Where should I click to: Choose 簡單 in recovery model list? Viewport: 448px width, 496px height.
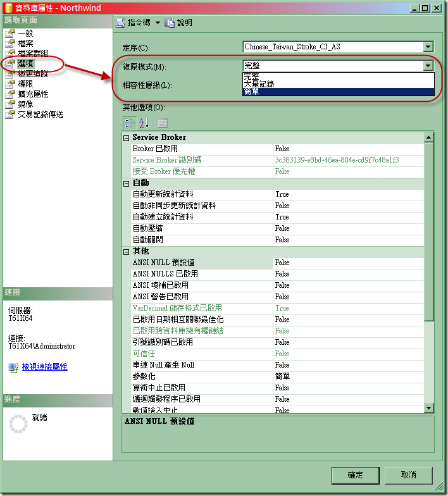coord(339,92)
